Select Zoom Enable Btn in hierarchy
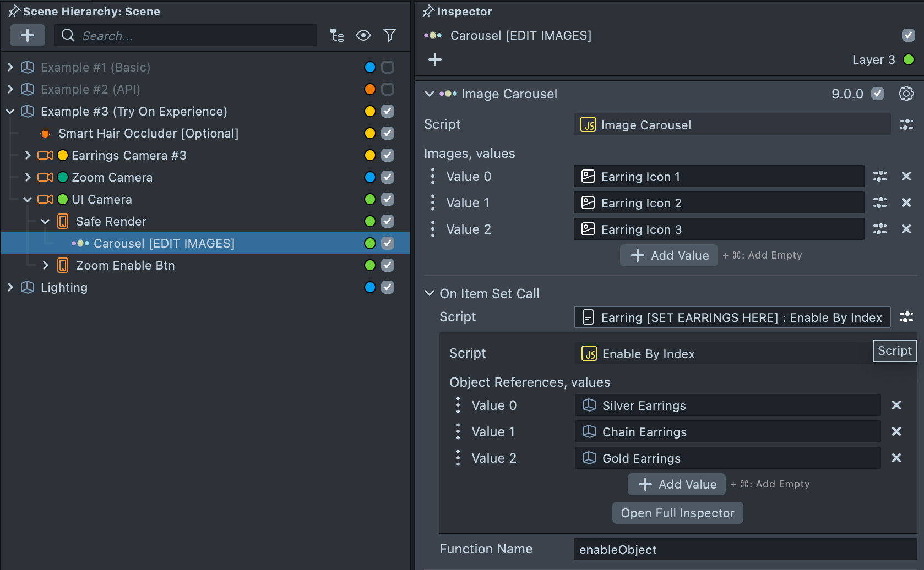Screen dimensions: 924x570 (x=125, y=265)
